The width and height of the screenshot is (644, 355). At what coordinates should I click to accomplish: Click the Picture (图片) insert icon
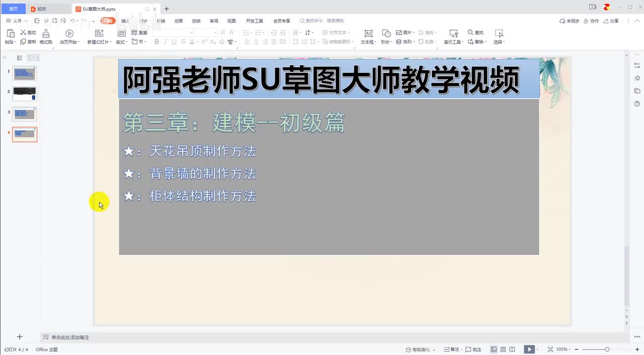[399, 33]
